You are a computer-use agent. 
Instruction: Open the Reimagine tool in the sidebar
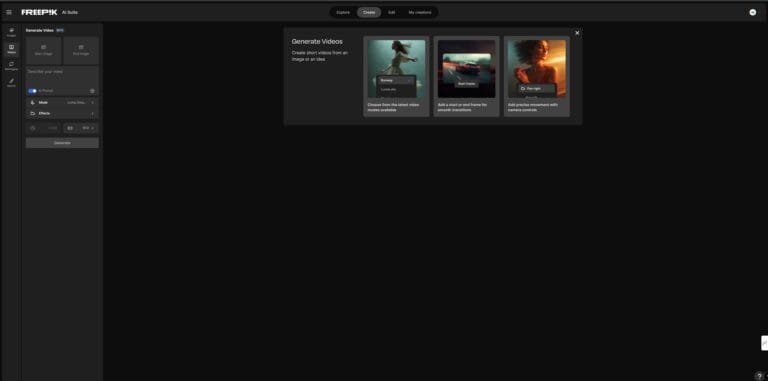tap(11, 66)
